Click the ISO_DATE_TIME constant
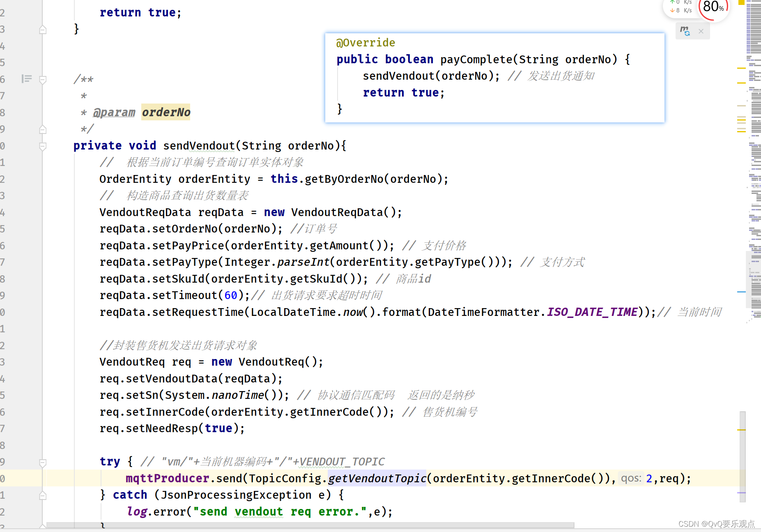The height and width of the screenshot is (532, 761). 592,312
